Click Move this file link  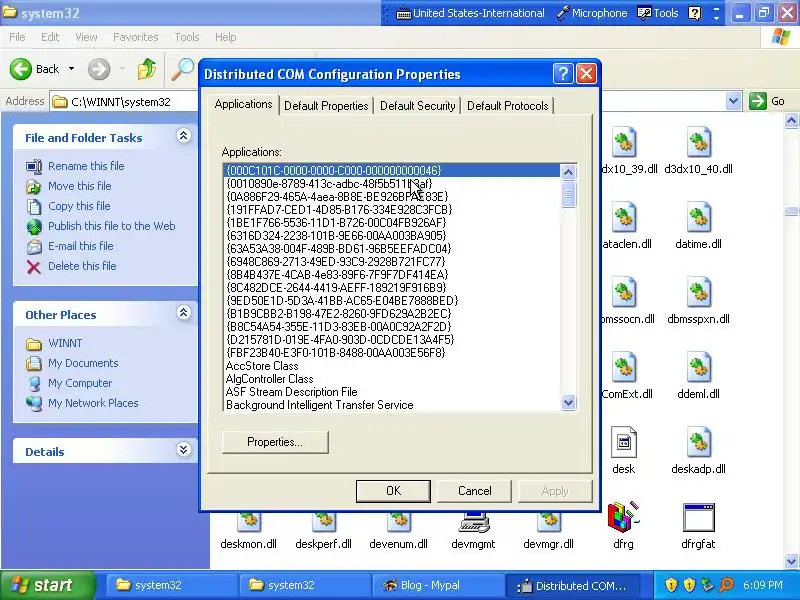80,186
